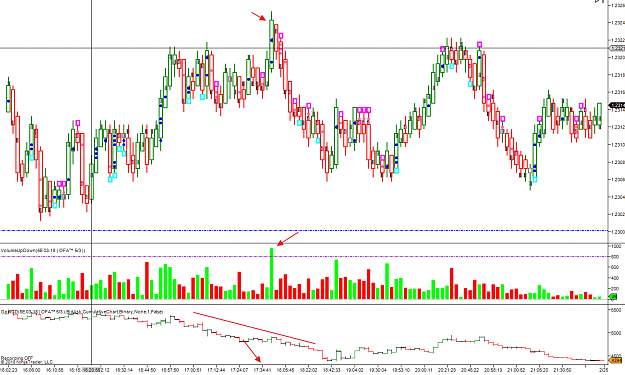Viewport: 625px width, 375px height.
Task: Click the 600 value on volume axis
Action: pyautogui.click(x=615, y=267)
